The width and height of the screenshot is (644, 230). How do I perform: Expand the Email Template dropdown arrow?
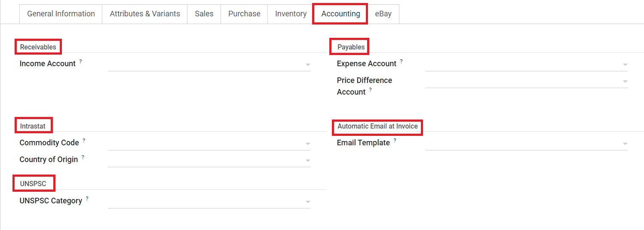pyautogui.click(x=625, y=144)
